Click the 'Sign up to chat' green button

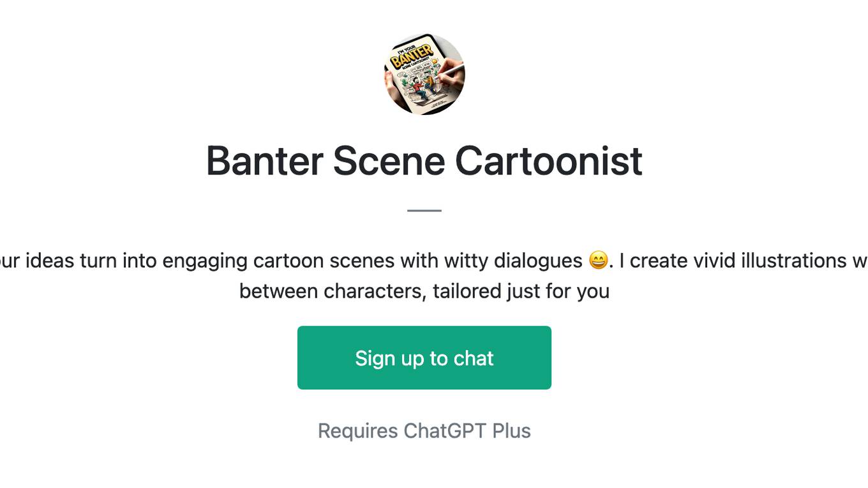point(424,358)
